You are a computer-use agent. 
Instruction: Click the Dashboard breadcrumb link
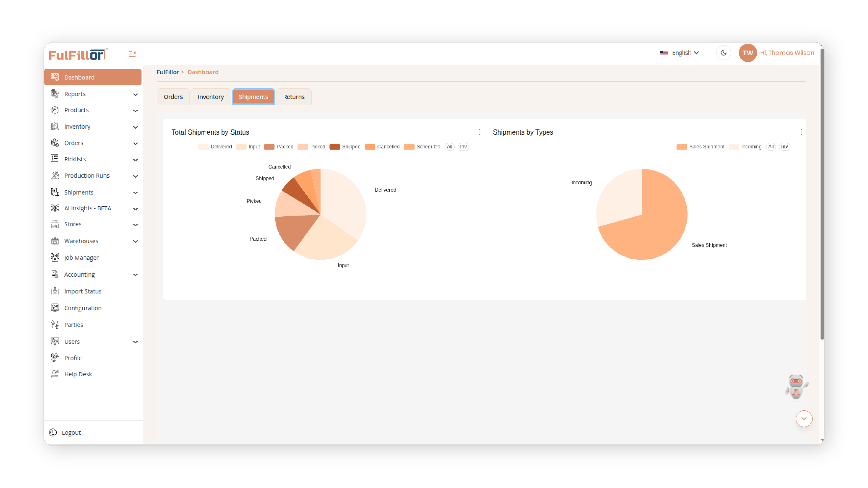[x=203, y=72]
